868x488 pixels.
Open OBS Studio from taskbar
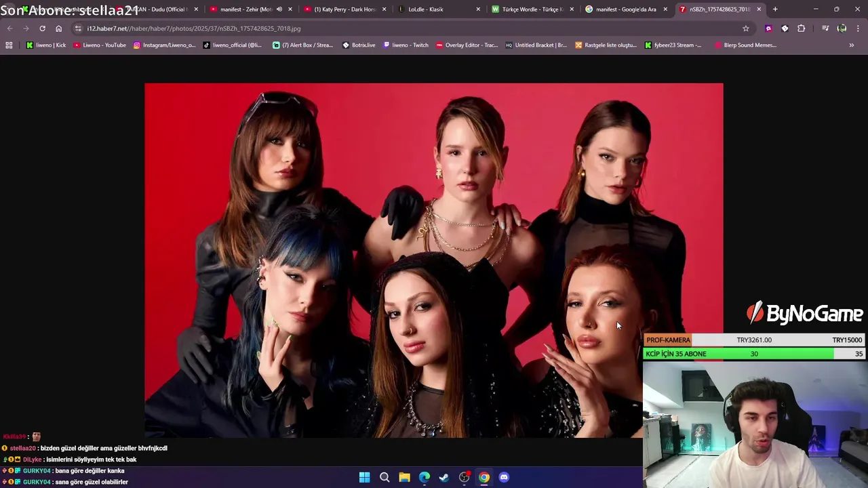point(464,477)
